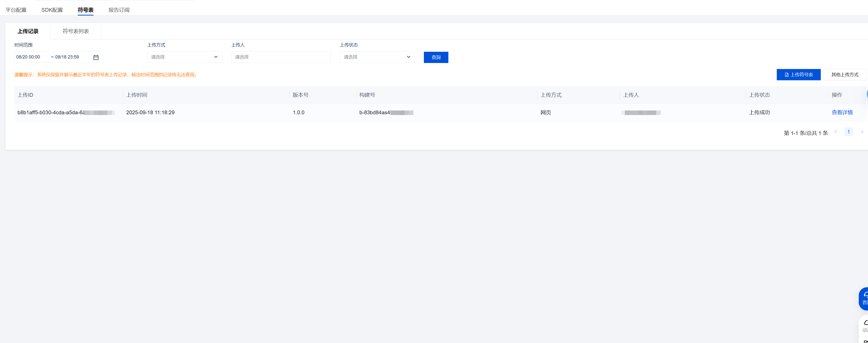Click the document icon on 上传符号表 button
Image resolution: width=868 pixels, height=343 pixels.
click(787, 75)
